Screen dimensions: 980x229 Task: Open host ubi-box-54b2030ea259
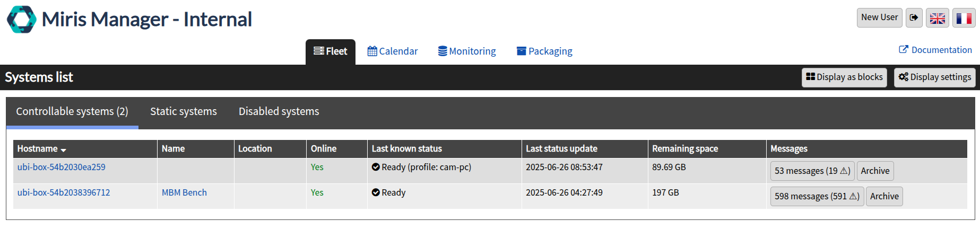[x=62, y=167]
